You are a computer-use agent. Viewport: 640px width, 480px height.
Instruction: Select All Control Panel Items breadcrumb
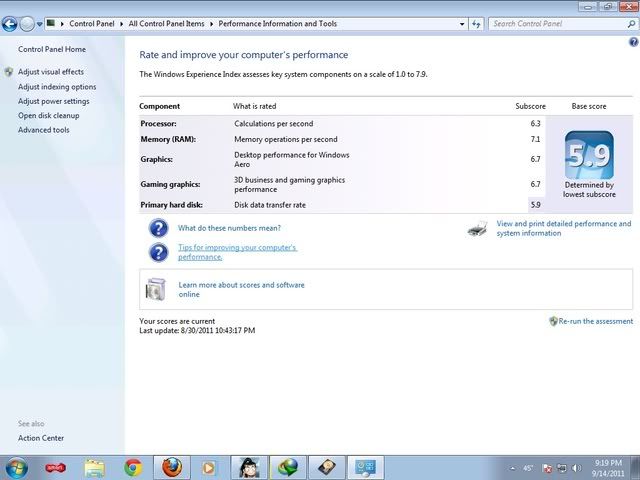(x=167, y=24)
